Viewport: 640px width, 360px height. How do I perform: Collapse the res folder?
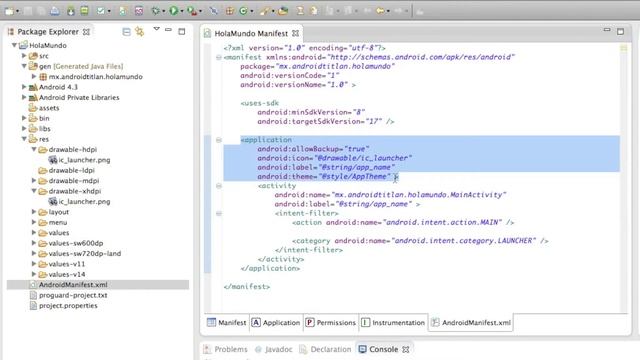tap(24, 139)
